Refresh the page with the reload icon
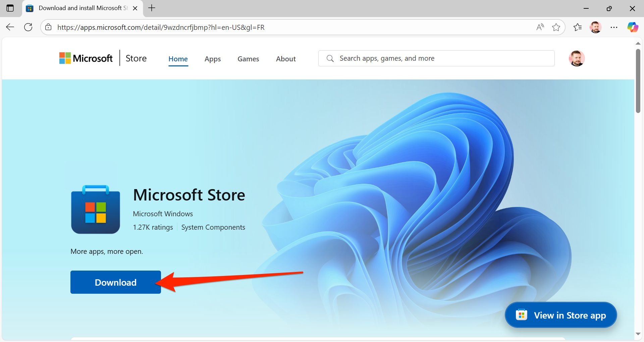 [29, 27]
